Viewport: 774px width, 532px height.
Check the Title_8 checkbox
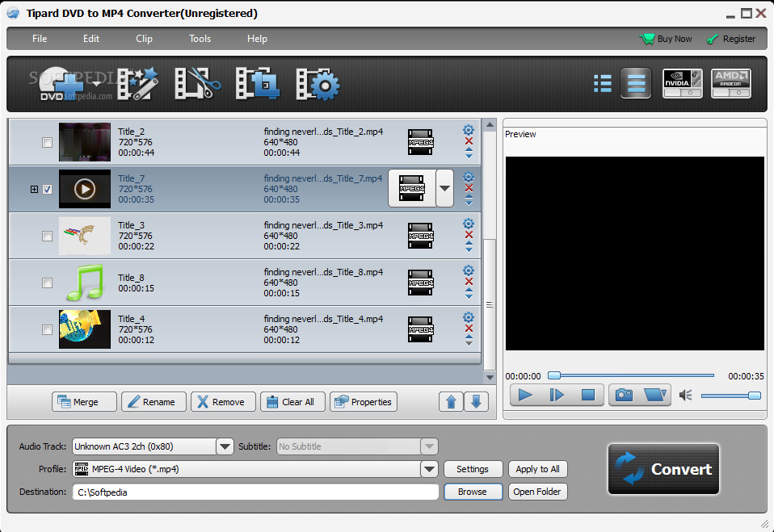point(47,283)
